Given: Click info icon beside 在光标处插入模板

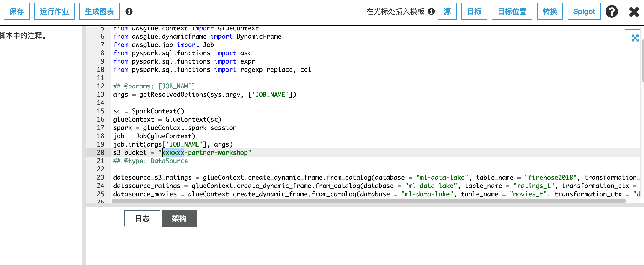Looking at the screenshot, I should 431,11.
